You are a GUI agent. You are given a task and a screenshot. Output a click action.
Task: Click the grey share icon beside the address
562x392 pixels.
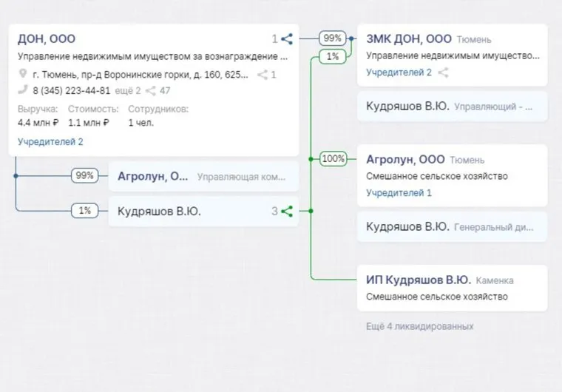coord(262,74)
